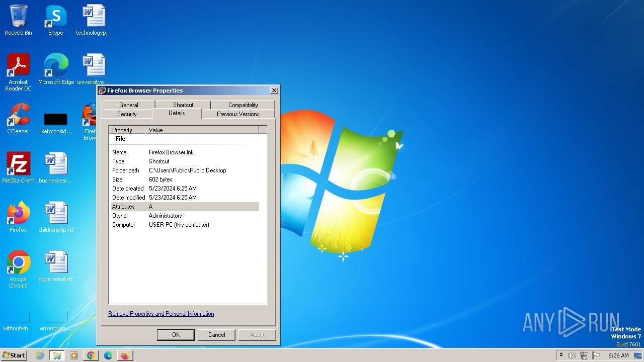The image size is (644, 362).
Task: Open the Start menu
Action: pyautogui.click(x=14, y=355)
